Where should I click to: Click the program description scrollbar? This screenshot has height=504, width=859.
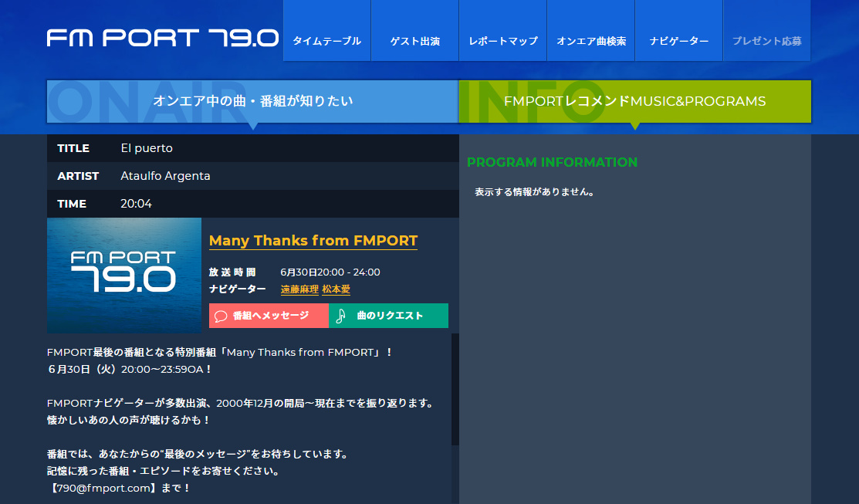[x=455, y=389]
